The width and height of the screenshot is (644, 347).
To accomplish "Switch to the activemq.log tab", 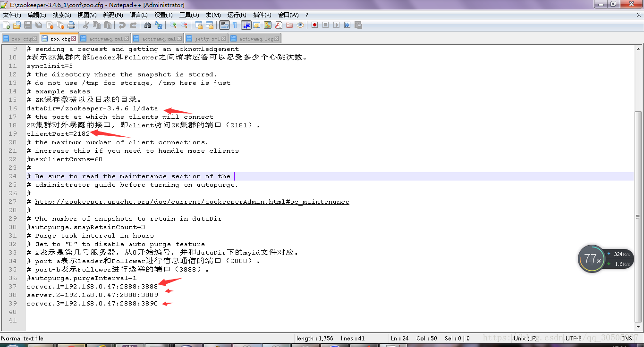I will point(255,39).
